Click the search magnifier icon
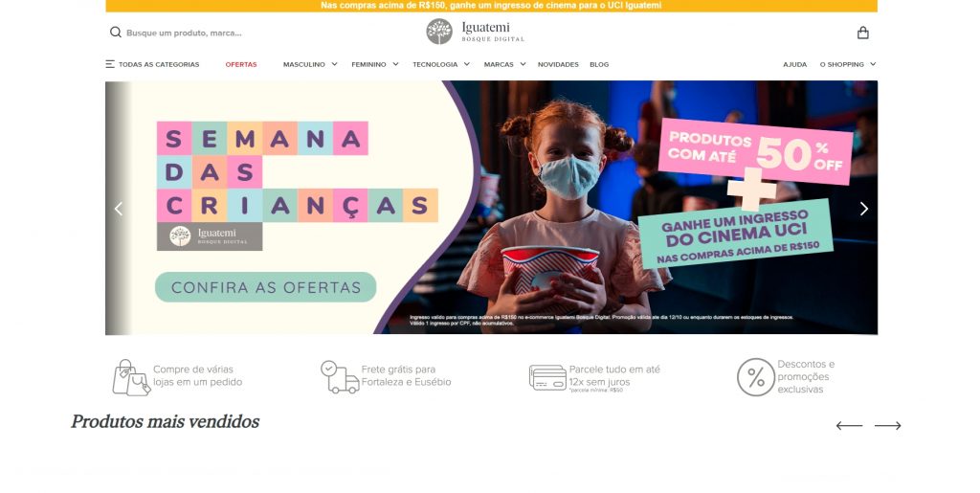Image resolution: width=980 pixels, height=493 pixels. click(116, 33)
